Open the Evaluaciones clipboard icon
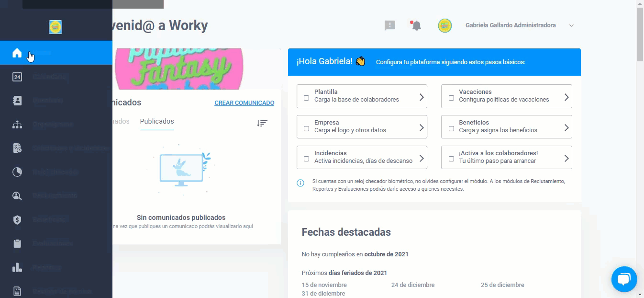644x298 pixels. (17, 243)
